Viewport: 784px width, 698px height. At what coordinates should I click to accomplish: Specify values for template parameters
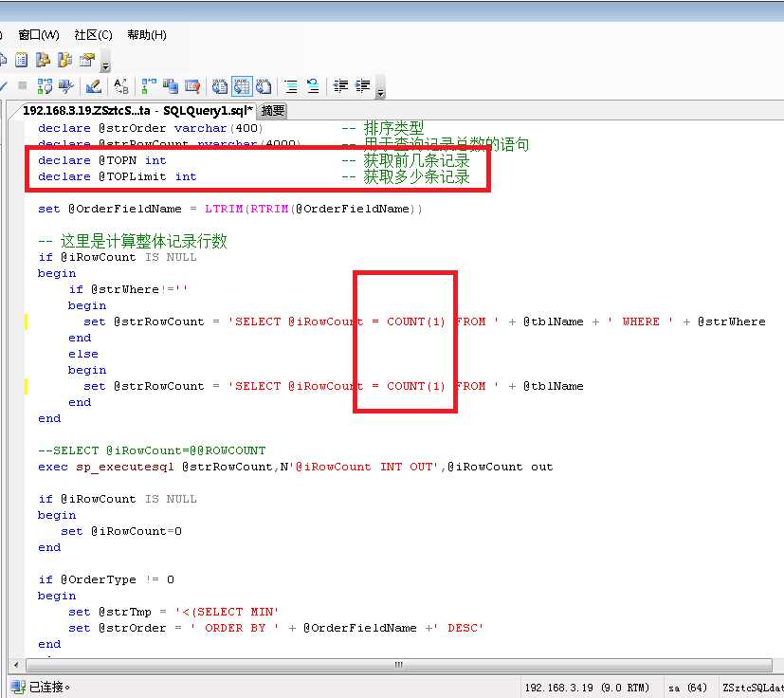tap(121, 86)
